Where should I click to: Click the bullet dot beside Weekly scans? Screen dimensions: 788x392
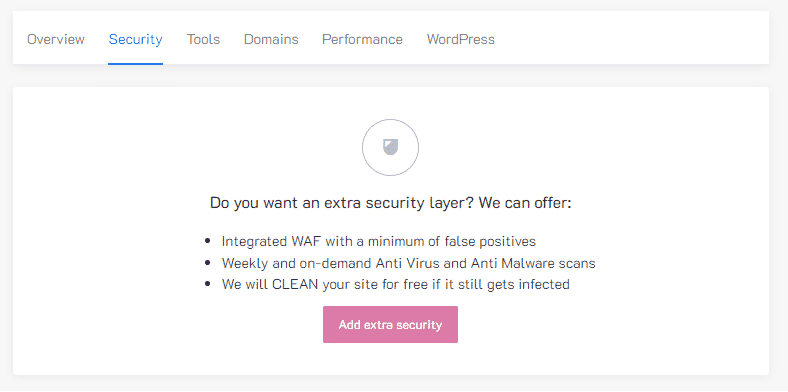pyautogui.click(x=208, y=263)
